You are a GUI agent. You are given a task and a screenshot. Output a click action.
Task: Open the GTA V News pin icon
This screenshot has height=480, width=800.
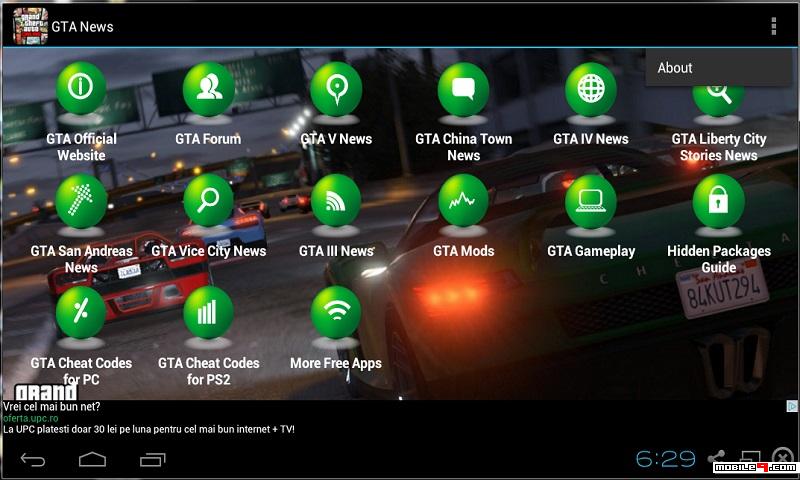pyautogui.click(x=336, y=88)
